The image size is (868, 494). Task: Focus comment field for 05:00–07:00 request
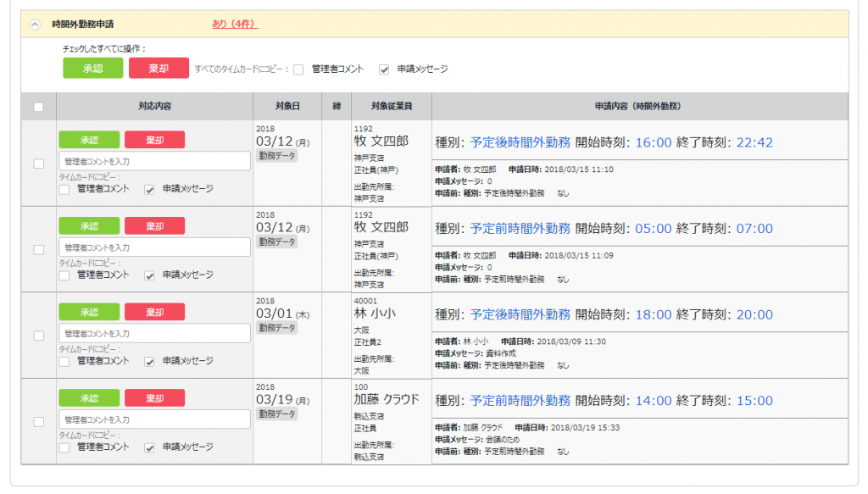click(154, 247)
